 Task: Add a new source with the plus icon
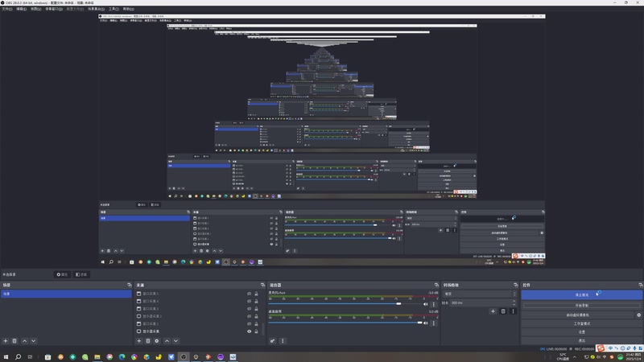[x=138, y=340]
